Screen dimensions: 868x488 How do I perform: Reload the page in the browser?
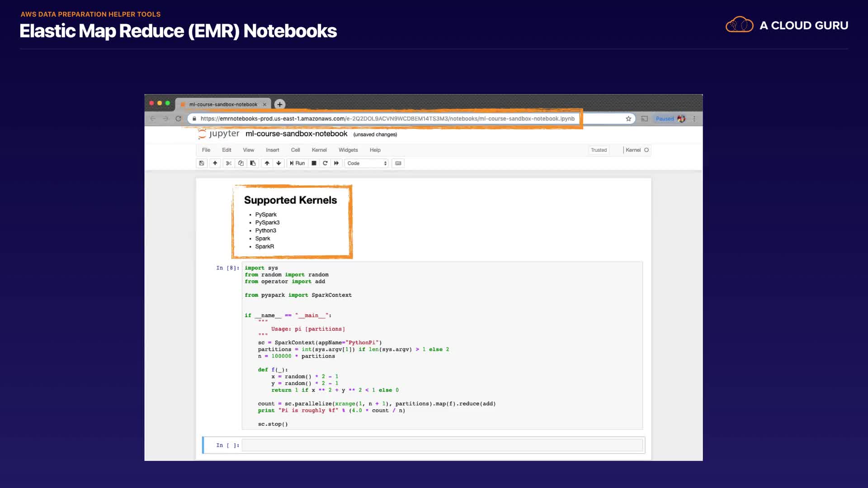coord(179,119)
